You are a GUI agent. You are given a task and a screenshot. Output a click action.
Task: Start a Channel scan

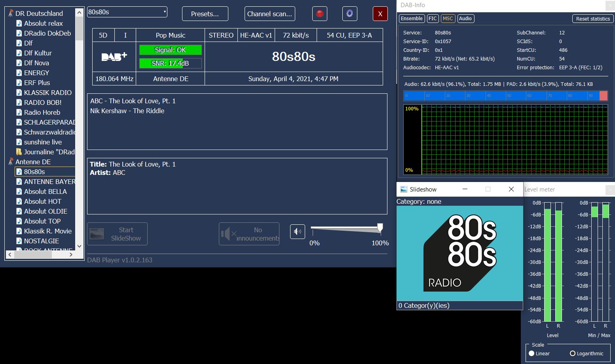pos(270,14)
